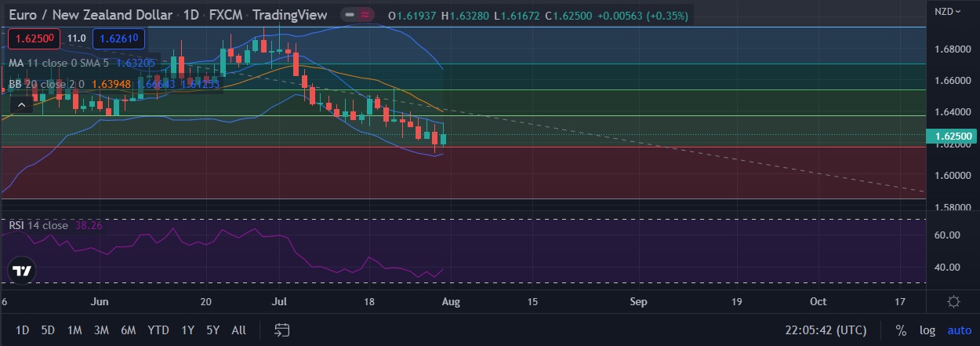The height and width of the screenshot is (346, 980).
Task: Open the TradingView logo link
Action: click(22, 271)
